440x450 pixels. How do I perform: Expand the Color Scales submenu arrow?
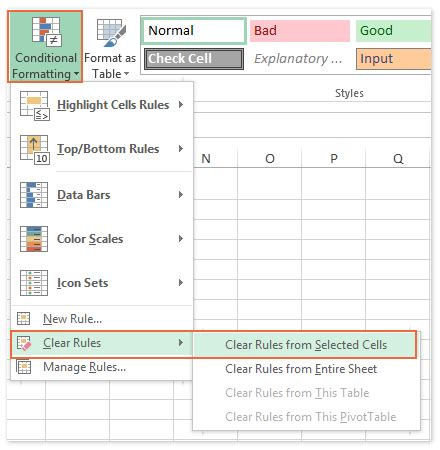181,239
